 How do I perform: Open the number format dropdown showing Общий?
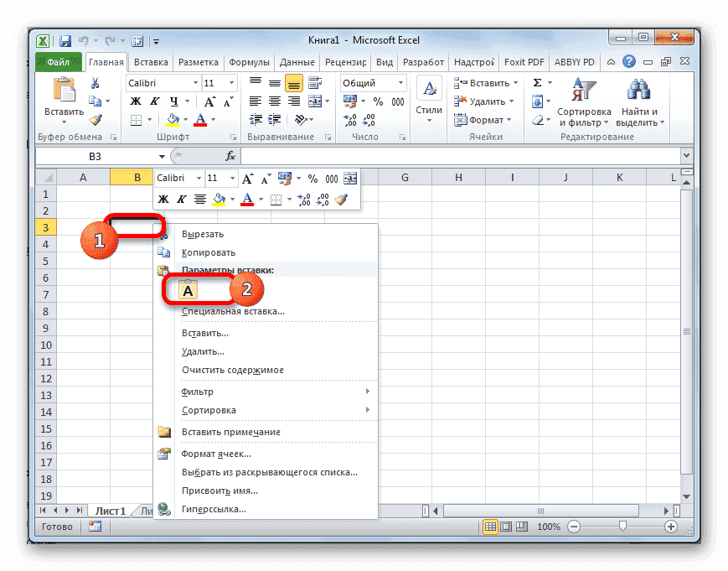[371, 83]
